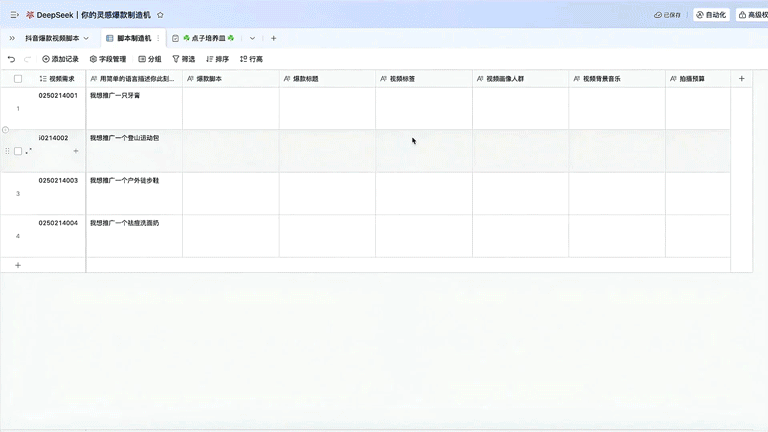This screenshot has height=432, width=768.
Task: Expand the collapsed table list double-chevron
Action: click(x=12, y=38)
